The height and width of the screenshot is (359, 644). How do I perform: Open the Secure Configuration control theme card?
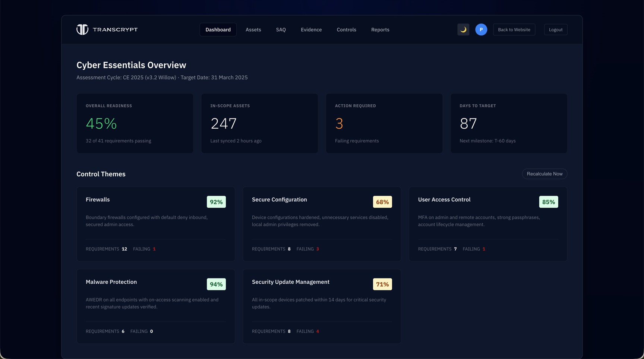[322, 224]
